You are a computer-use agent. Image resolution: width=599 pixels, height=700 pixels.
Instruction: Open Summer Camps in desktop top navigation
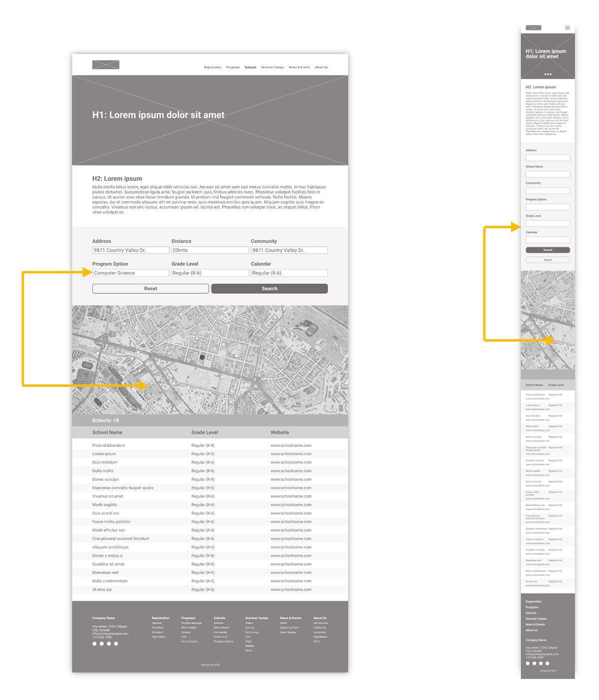[x=273, y=67]
